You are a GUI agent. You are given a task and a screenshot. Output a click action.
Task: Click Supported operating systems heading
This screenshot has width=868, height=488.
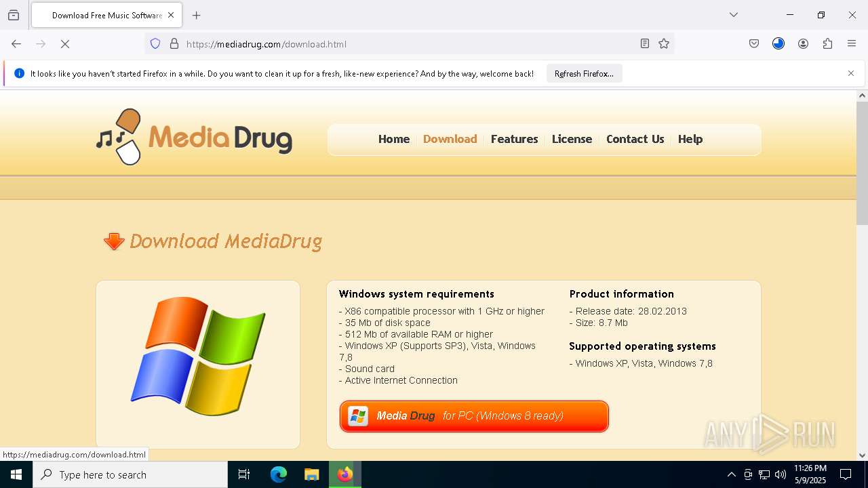click(x=642, y=346)
